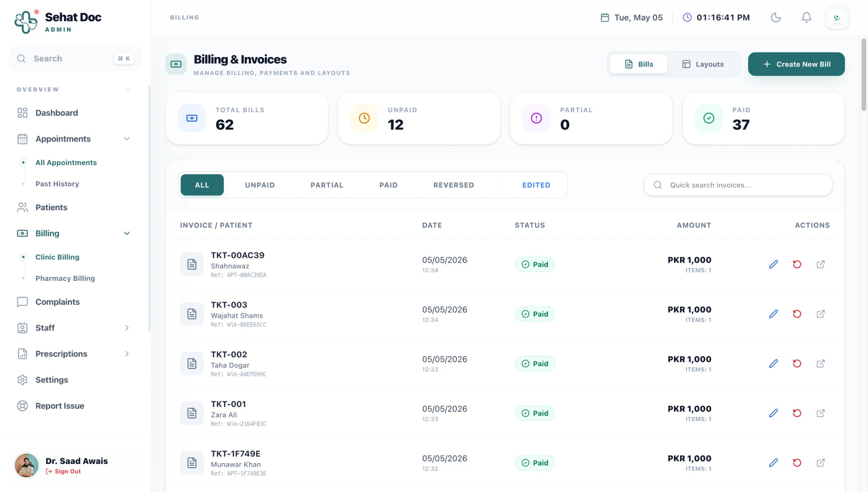Focus the Quick search invoices field
This screenshot has width=868, height=492.
click(738, 185)
